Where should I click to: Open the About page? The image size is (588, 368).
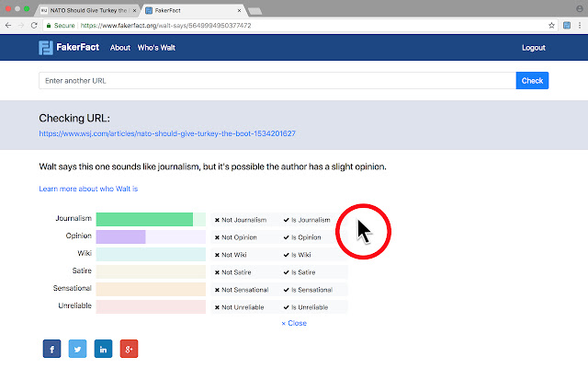click(x=120, y=48)
